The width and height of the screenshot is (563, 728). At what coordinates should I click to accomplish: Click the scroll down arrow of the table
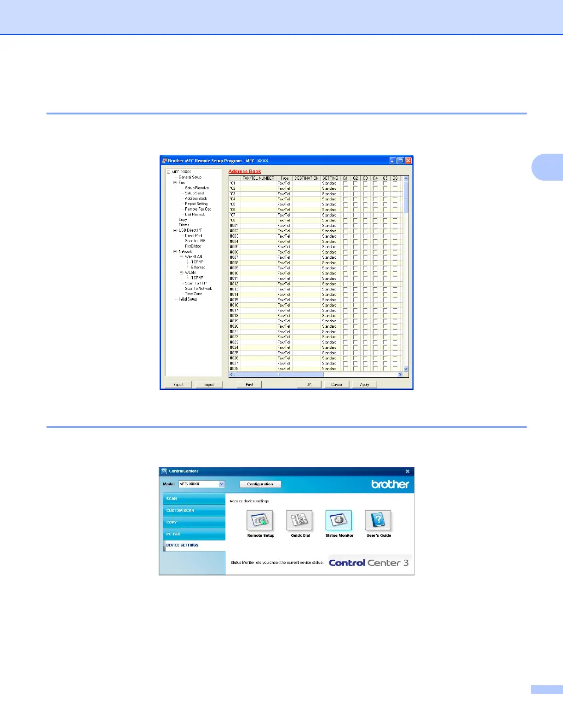tap(406, 369)
